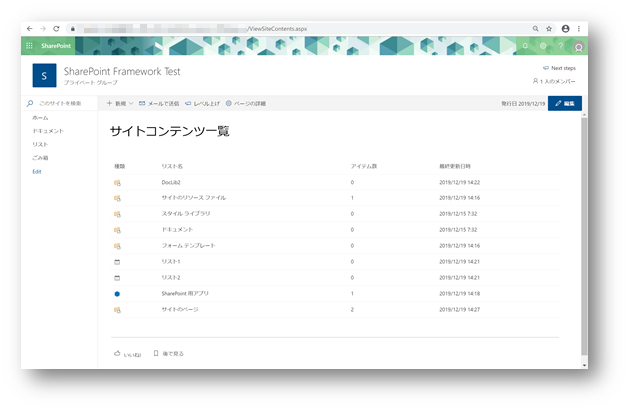The width and height of the screenshot is (630, 411).
Task: Click the blue S site logo tile
Action: tap(44, 75)
